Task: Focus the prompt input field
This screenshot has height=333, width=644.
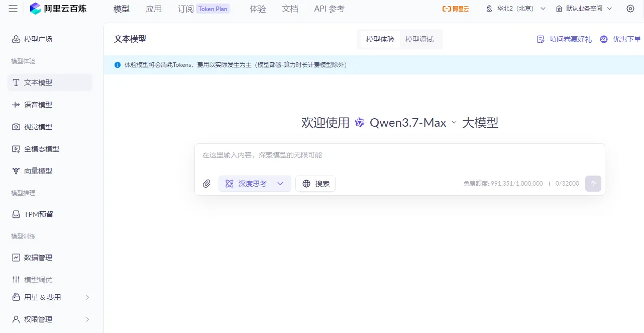Action: 400,155
